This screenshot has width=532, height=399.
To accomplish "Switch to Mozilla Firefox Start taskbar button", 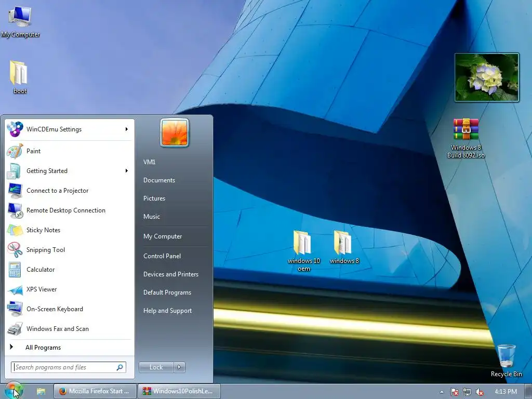I will click(95, 391).
